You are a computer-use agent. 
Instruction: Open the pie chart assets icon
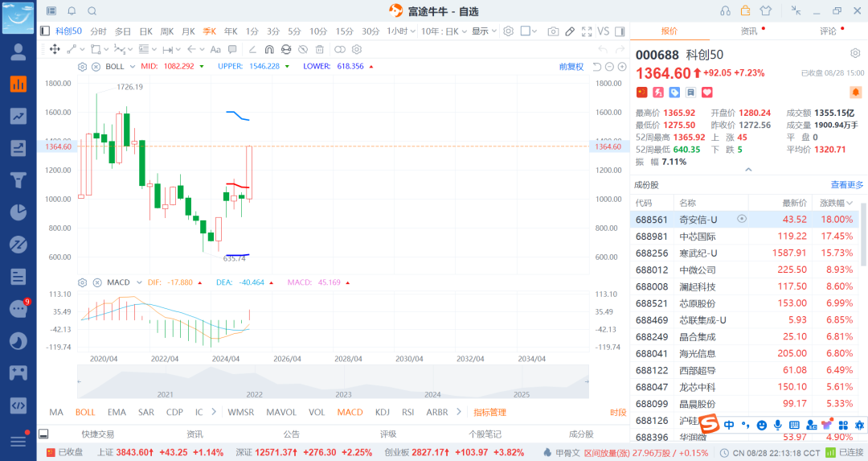tap(18, 212)
